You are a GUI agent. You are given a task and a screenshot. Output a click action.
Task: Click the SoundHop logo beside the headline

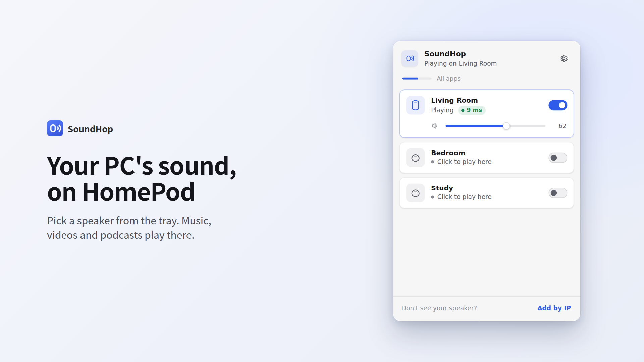[x=55, y=128]
